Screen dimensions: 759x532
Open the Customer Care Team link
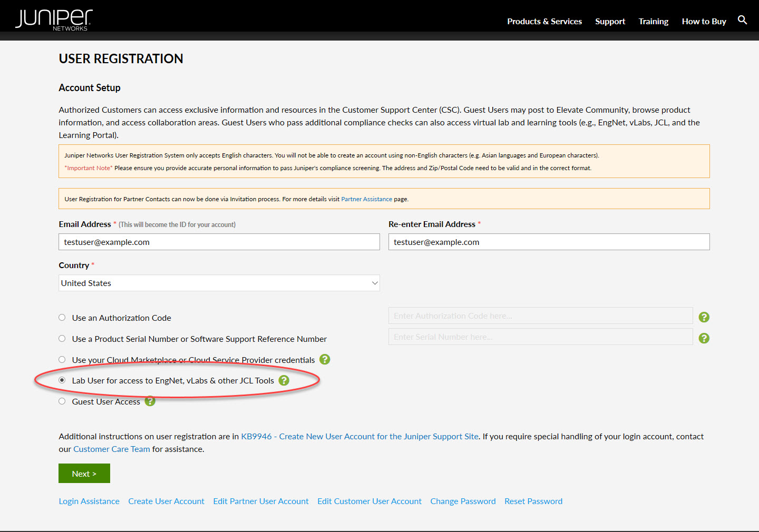click(x=112, y=449)
